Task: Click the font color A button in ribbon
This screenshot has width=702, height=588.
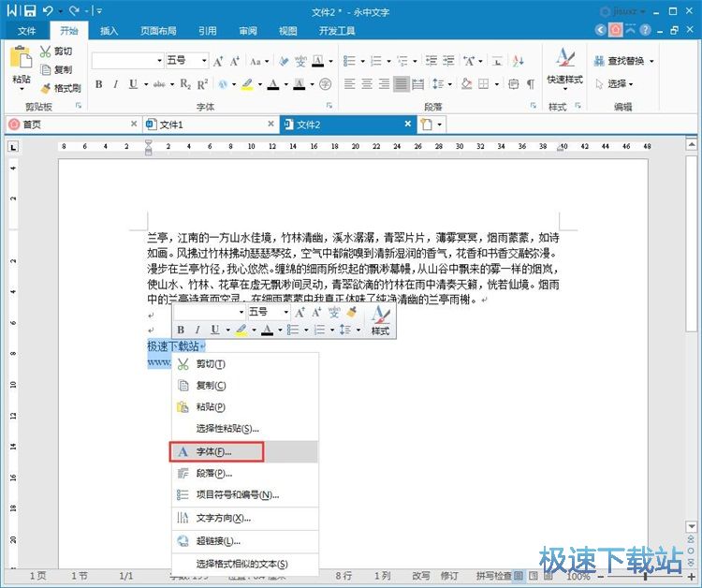Action: click(273, 84)
